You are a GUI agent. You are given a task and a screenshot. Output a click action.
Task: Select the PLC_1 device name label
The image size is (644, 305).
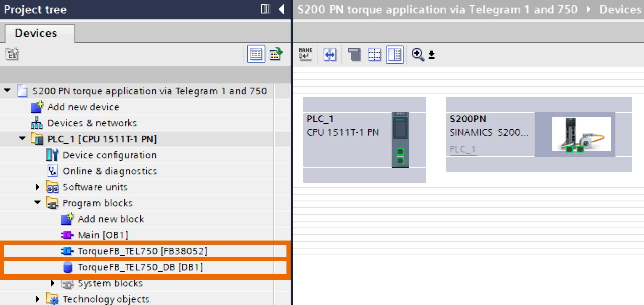tap(320, 119)
